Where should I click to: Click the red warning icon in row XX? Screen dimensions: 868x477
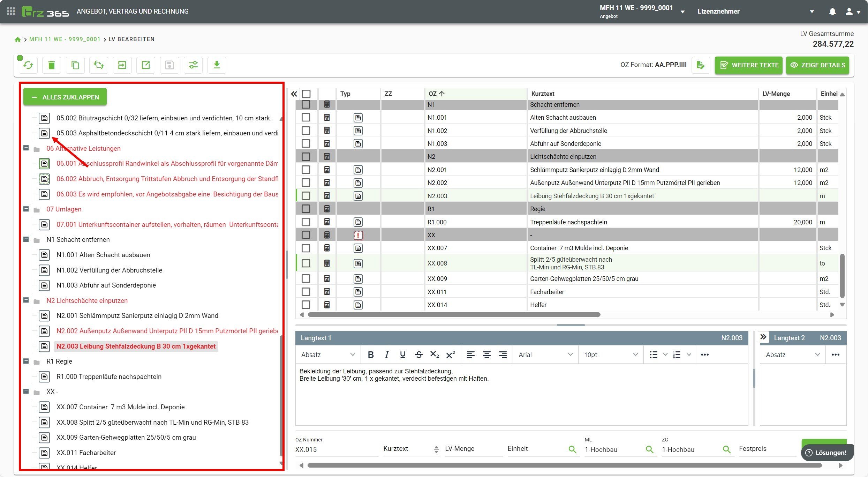pyautogui.click(x=358, y=235)
